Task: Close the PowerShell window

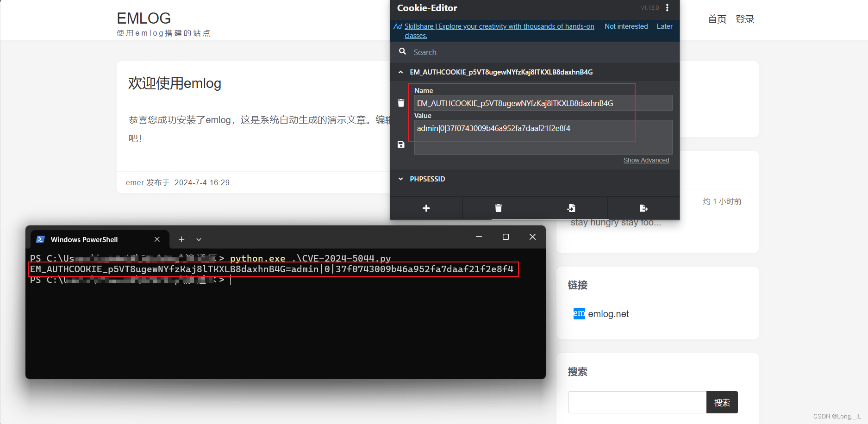Action: click(532, 237)
